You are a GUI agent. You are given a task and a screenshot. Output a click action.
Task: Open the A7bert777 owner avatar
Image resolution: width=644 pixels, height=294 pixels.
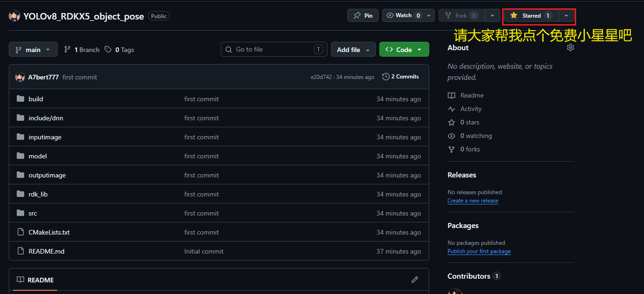pyautogui.click(x=14, y=16)
